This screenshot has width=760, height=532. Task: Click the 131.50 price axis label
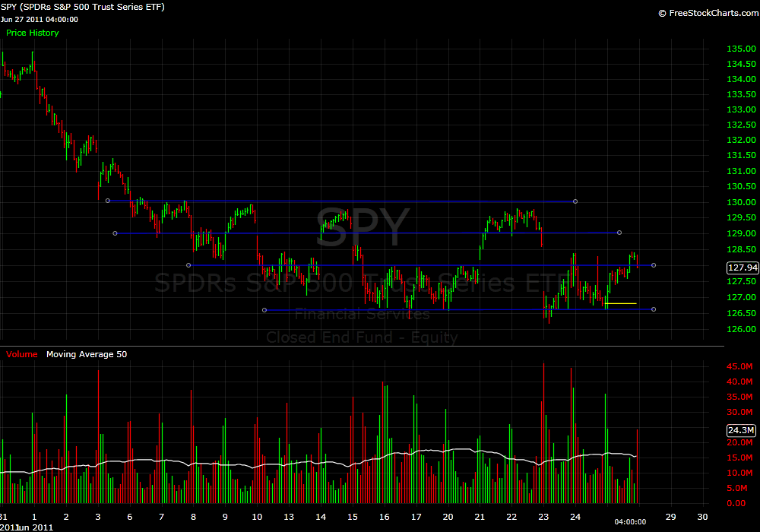(741, 155)
